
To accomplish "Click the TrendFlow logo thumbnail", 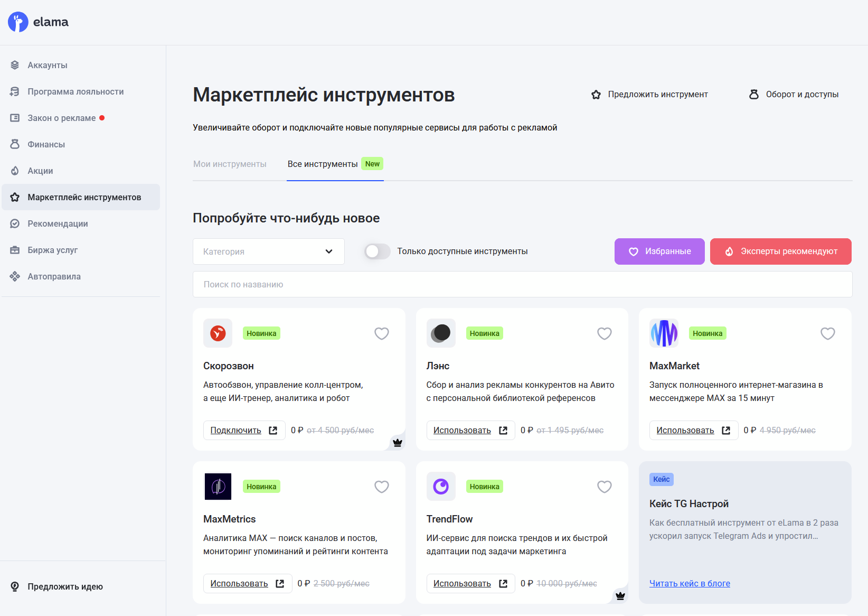I will click(x=441, y=486).
